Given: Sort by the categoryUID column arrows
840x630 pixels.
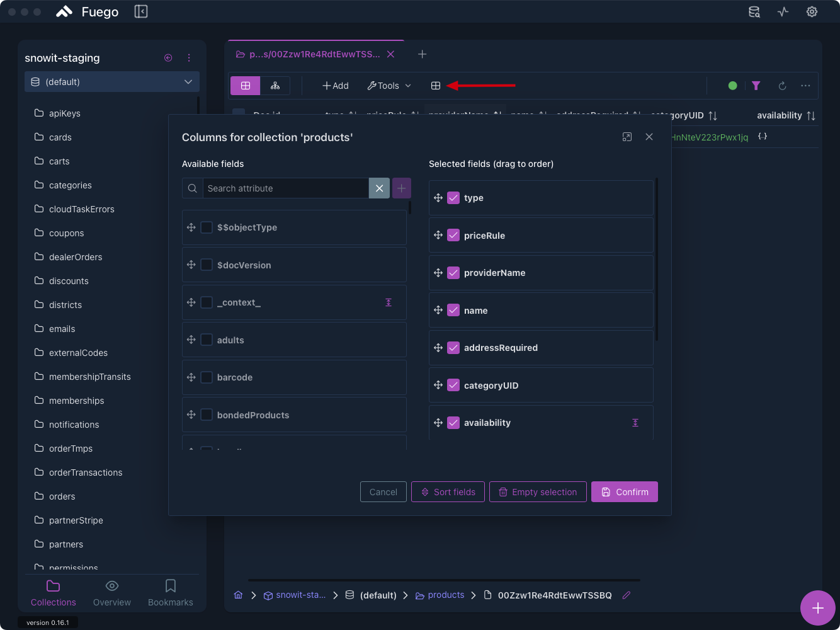Looking at the screenshot, I should (713, 115).
